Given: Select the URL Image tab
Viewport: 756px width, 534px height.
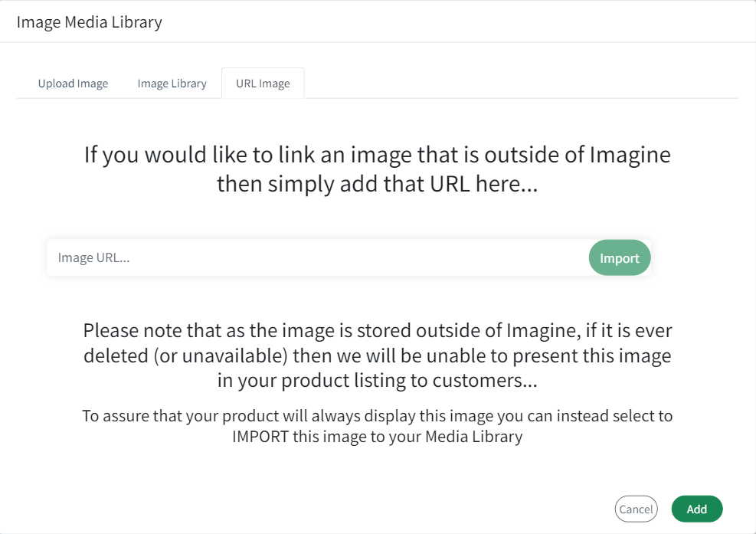Looking at the screenshot, I should (x=263, y=84).
